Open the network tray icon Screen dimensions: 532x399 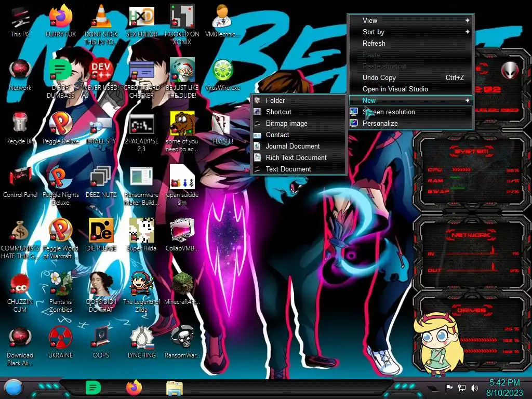click(462, 388)
